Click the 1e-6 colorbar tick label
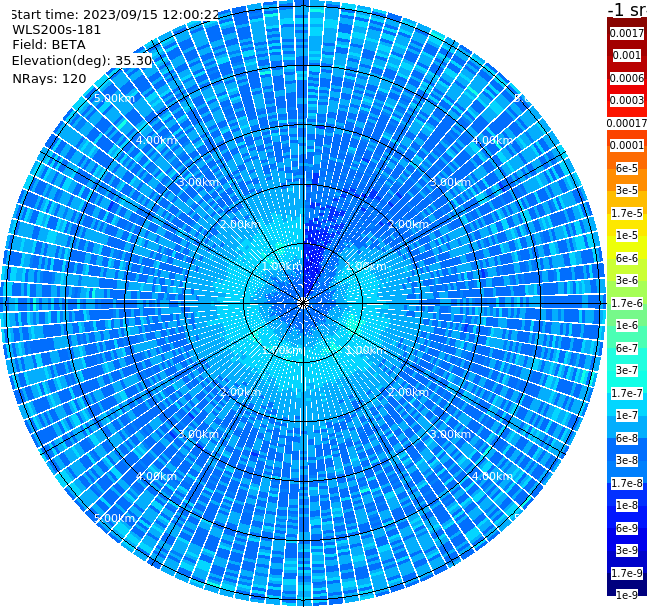The image size is (647, 607). tap(627, 325)
